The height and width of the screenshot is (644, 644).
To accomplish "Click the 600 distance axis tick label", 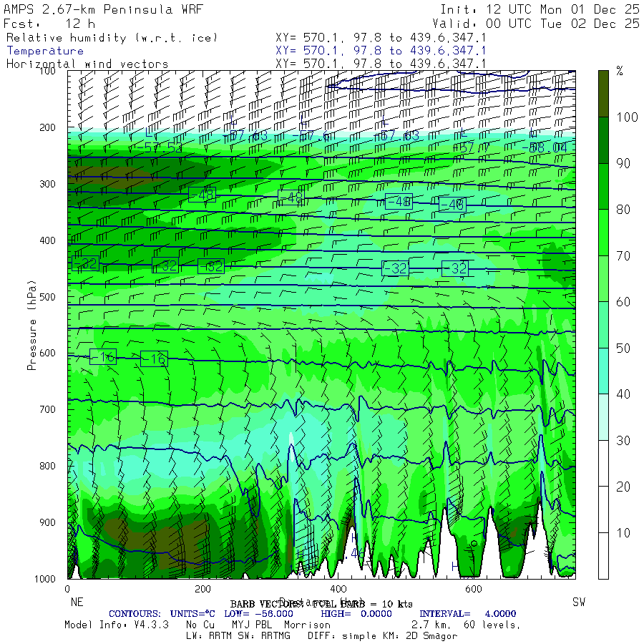I will click(x=474, y=590).
